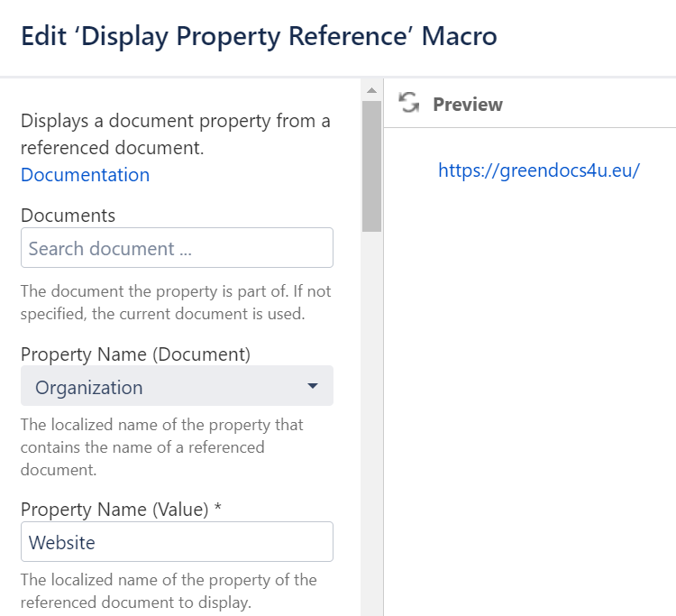The height and width of the screenshot is (616, 676).
Task: Focus the Search document input field
Action: tap(177, 248)
